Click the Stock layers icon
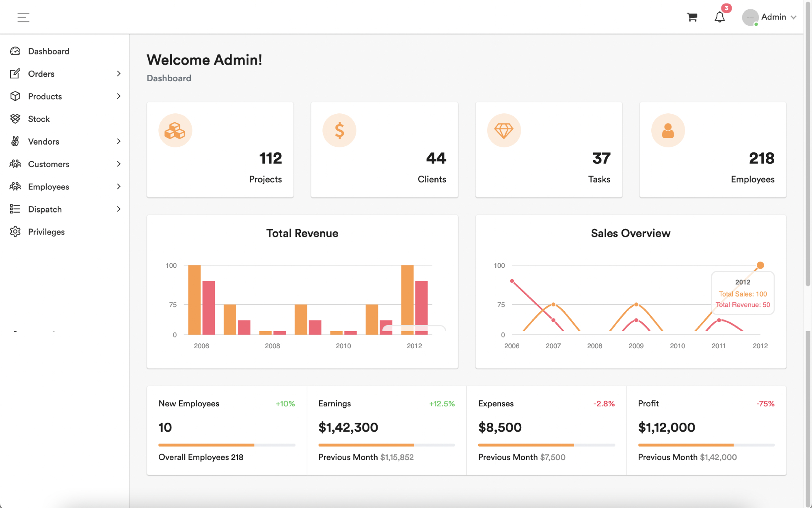 [x=15, y=119]
